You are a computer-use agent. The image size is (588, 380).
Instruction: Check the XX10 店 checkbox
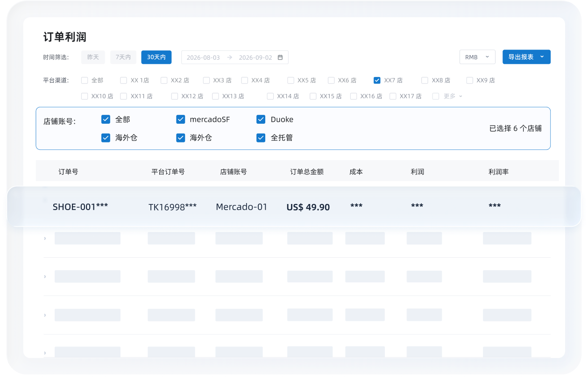85,96
